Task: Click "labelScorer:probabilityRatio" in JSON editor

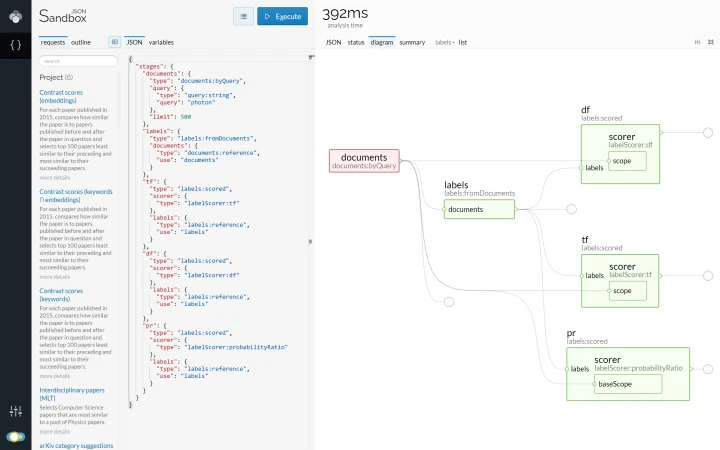Action: click(x=236, y=347)
